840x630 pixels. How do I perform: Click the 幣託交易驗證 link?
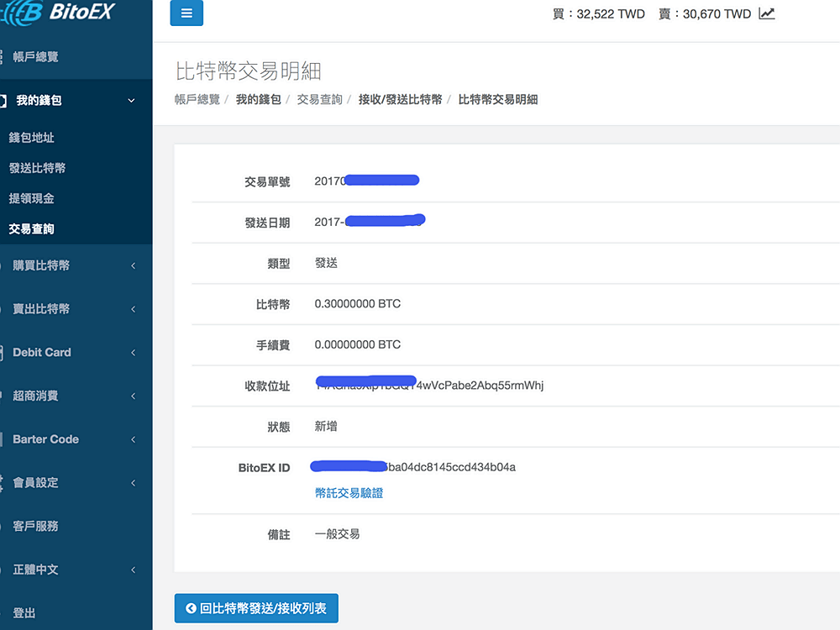click(349, 493)
